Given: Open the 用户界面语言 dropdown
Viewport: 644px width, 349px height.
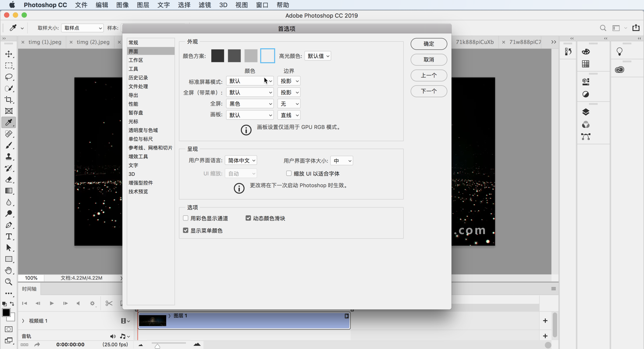Looking at the screenshot, I should [x=241, y=160].
